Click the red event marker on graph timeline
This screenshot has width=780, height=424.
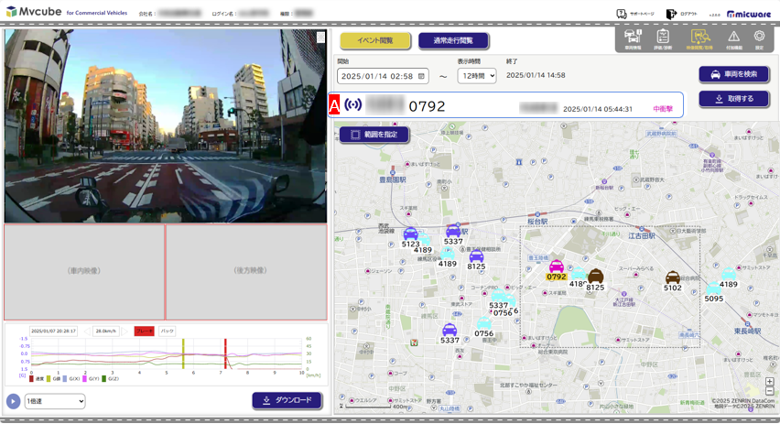225,356
